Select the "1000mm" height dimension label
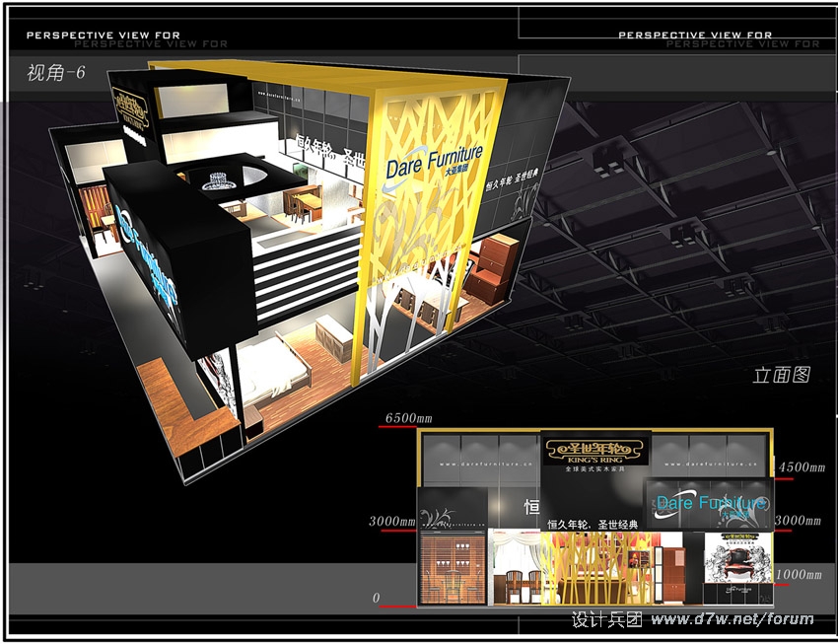838x644 pixels. [x=799, y=575]
